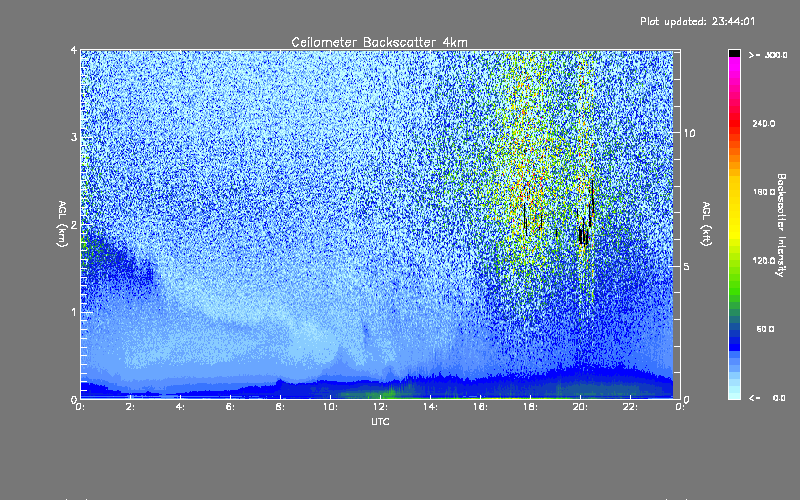Select the 'AGL (kft)' right axis label
Image resolution: width=800 pixels, height=500 pixels.
pos(706,224)
